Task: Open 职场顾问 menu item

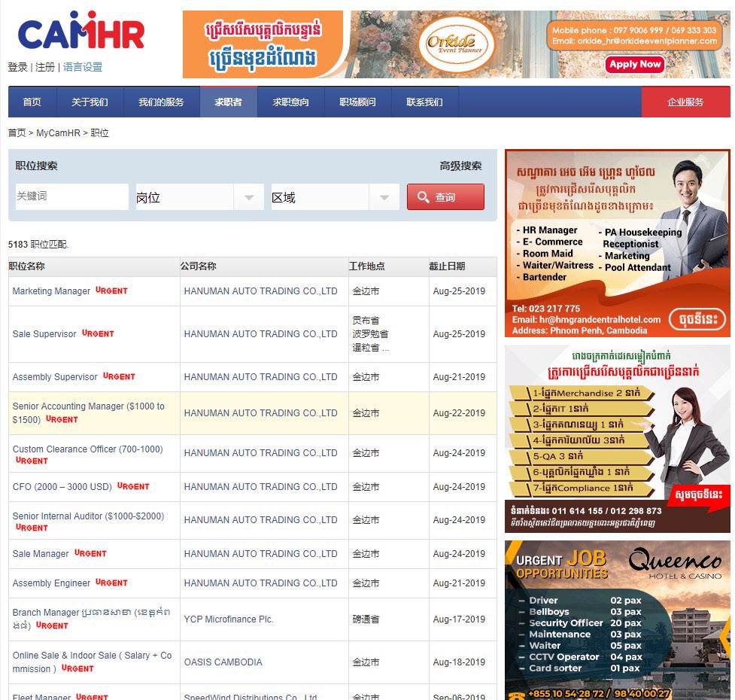Action: tap(357, 102)
